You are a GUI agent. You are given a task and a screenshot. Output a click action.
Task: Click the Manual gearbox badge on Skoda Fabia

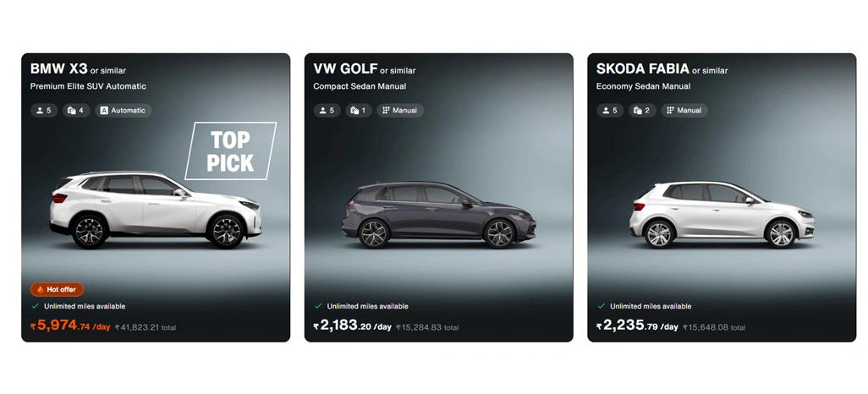pos(684,111)
